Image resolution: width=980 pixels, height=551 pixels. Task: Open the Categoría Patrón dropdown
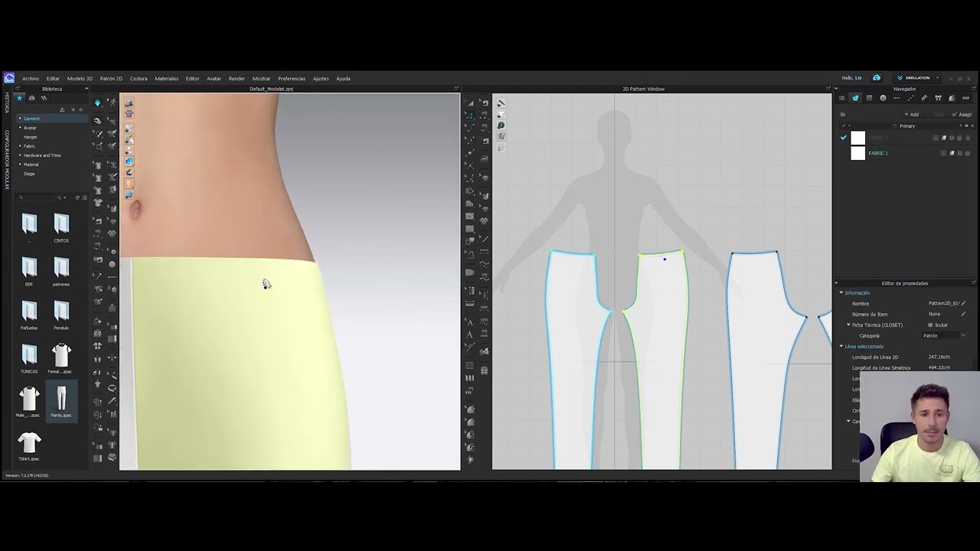944,335
